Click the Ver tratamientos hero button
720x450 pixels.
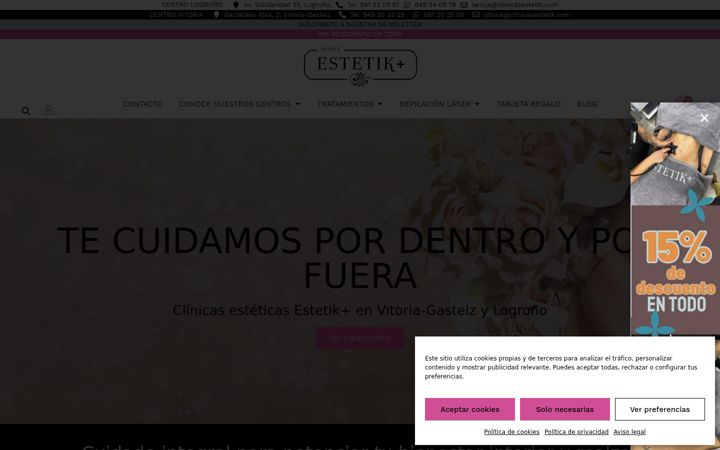pyautogui.click(x=360, y=338)
